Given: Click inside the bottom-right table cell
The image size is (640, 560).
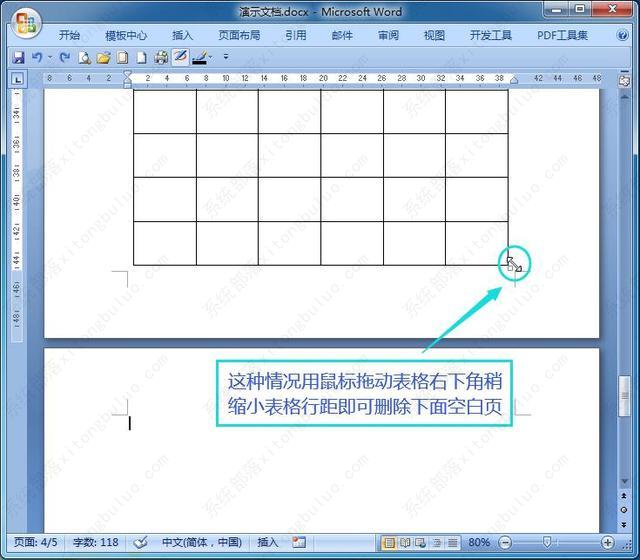Looking at the screenshot, I should [x=477, y=243].
